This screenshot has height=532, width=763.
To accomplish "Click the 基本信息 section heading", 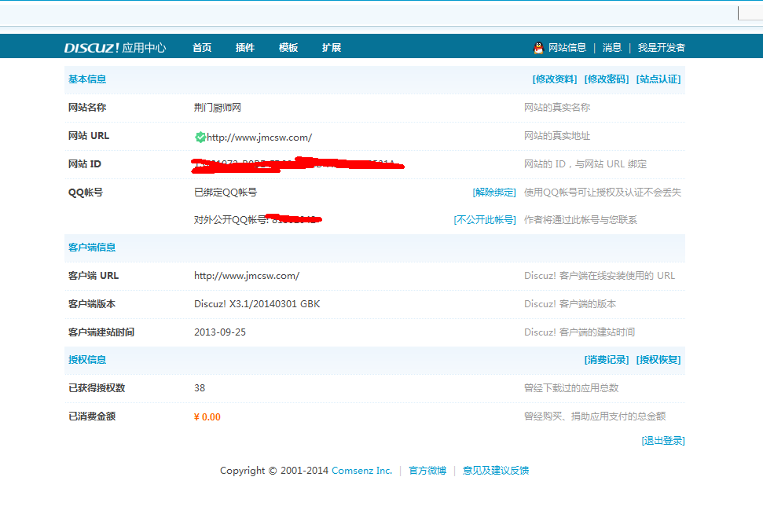I will point(87,79).
